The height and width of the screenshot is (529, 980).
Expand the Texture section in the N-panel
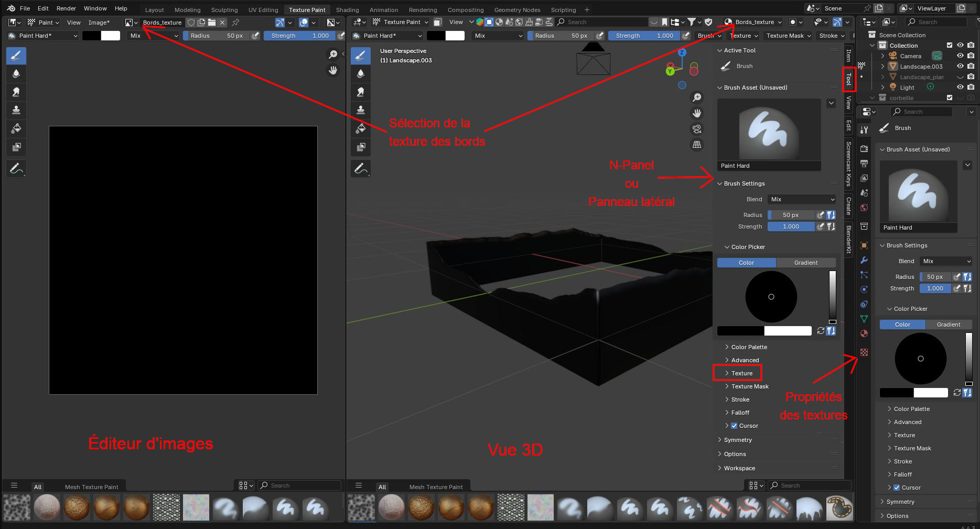coord(741,373)
